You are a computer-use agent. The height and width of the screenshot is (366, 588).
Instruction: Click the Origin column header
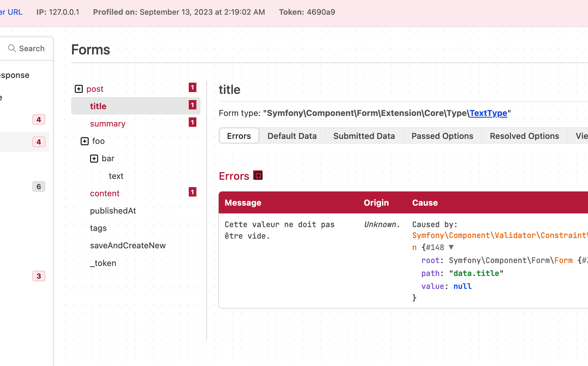(x=376, y=202)
